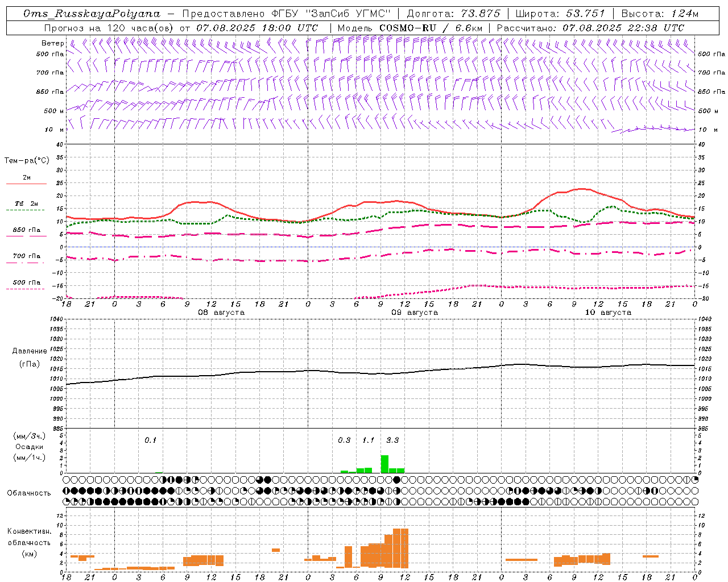Click the calculation time Рассчитано: 07.08.2025 22:38 UTC
The height and width of the screenshot is (582, 728).
[590, 27]
